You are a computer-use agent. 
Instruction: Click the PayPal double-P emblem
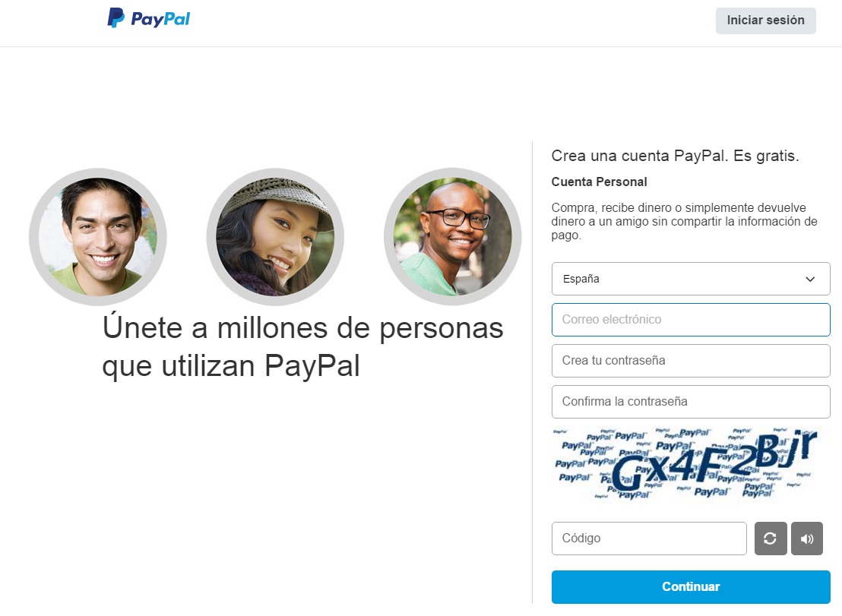tap(116, 17)
